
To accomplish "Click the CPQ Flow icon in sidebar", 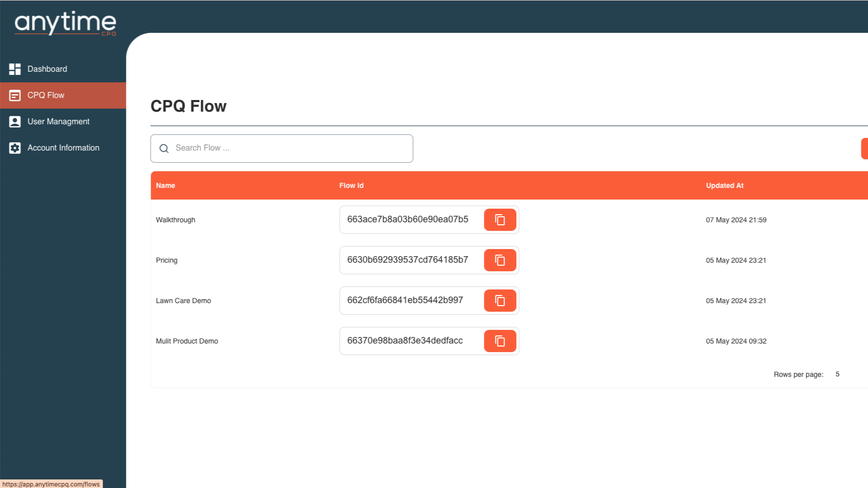I will tap(15, 95).
